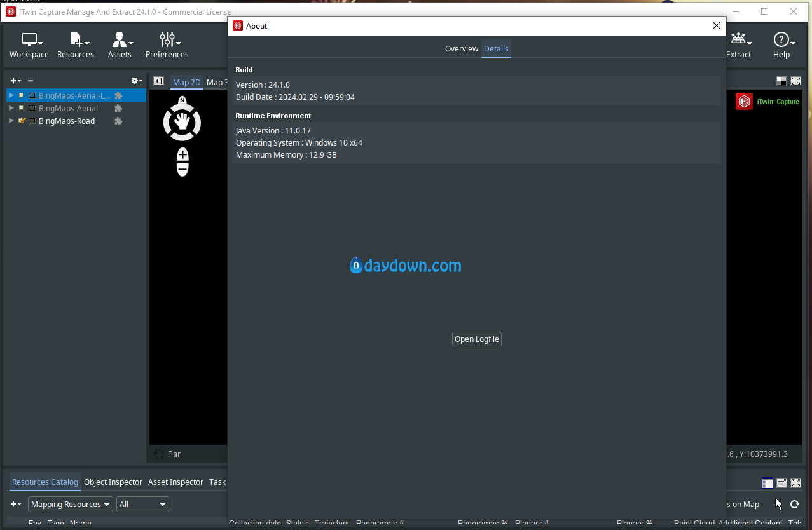The height and width of the screenshot is (530, 812).
Task: Collapse the side panel with the arrow icon
Action: pos(159,81)
